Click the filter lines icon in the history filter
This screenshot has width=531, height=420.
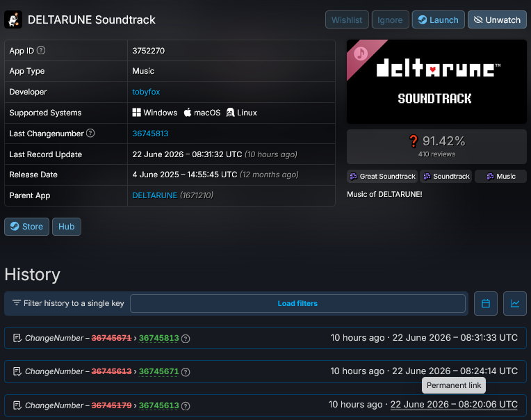click(16, 302)
